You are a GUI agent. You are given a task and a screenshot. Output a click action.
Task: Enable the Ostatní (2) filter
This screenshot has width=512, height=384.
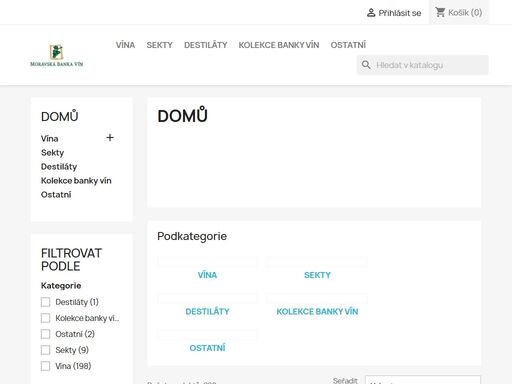pyautogui.click(x=45, y=334)
